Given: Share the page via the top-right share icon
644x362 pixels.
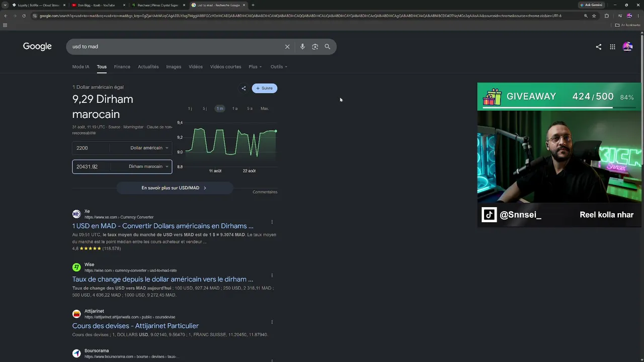Looking at the screenshot, I should click(x=599, y=47).
